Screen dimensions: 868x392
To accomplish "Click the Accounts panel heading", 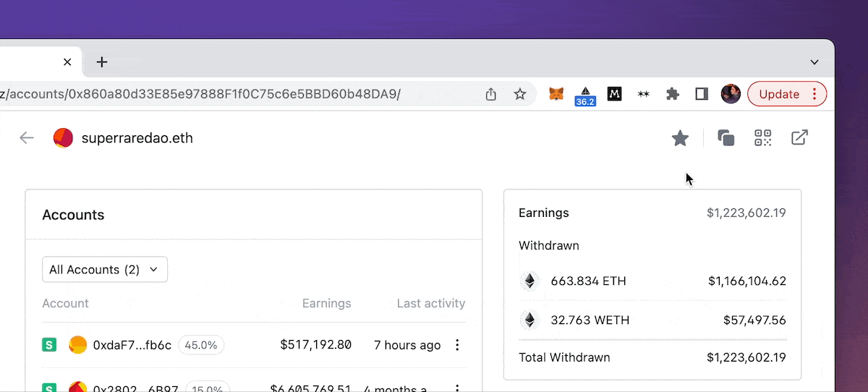I will pos(73,215).
